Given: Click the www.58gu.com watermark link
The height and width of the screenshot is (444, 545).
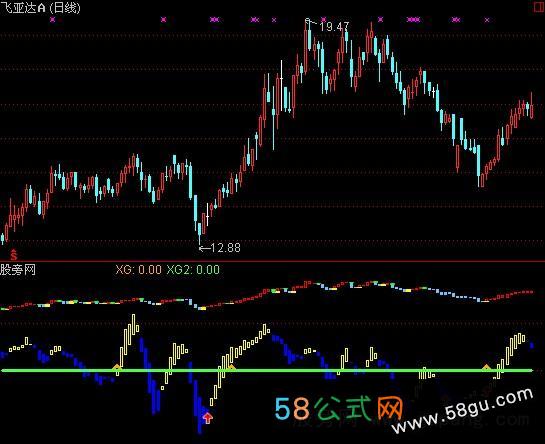Looking at the screenshot, I should [463, 410].
